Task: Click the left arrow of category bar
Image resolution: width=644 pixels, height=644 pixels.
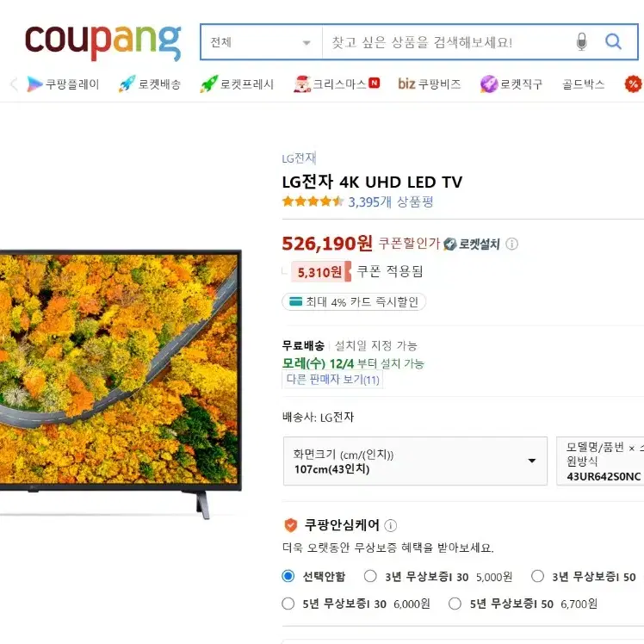Action: coord(14,84)
